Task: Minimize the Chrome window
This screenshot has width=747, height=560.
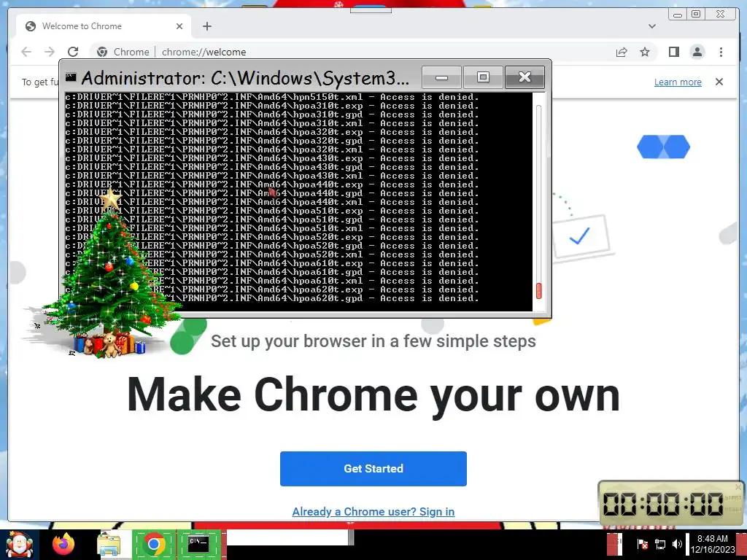Action: (678, 15)
